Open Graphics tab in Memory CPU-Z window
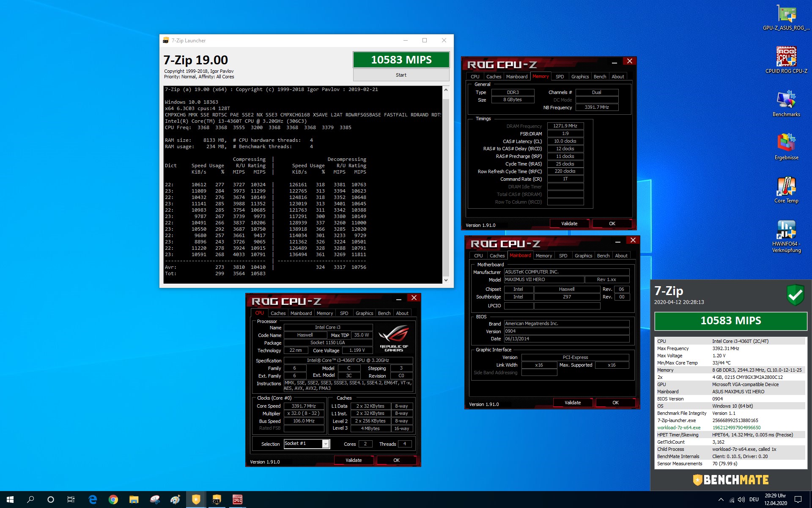The image size is (812, 508). [580, 77]
